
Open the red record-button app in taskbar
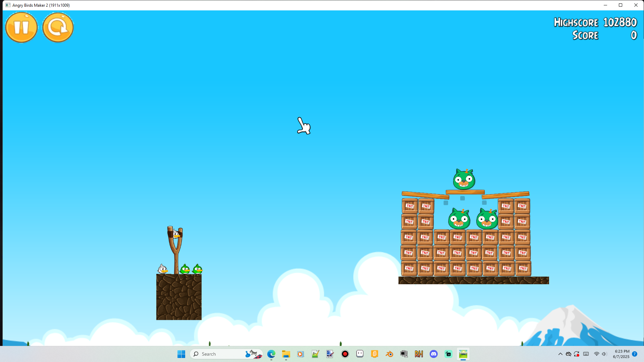[x=345, y=354]
